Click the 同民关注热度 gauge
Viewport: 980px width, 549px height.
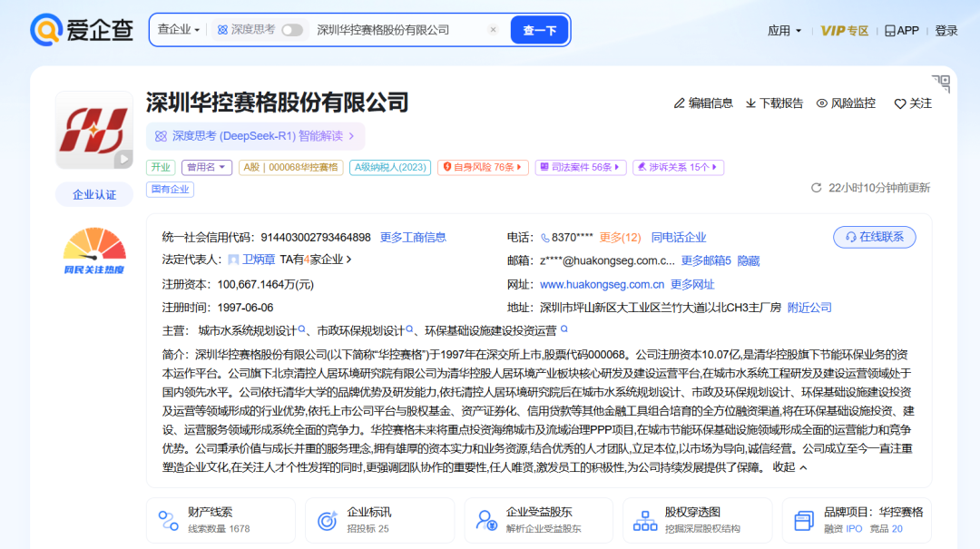tap(94, 250)
